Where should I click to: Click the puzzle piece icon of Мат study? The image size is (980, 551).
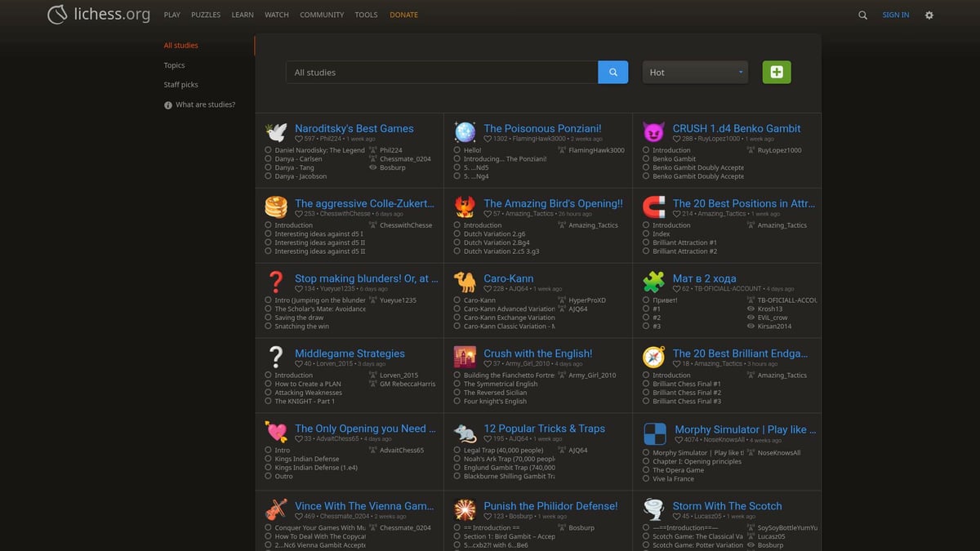point(653,282)
